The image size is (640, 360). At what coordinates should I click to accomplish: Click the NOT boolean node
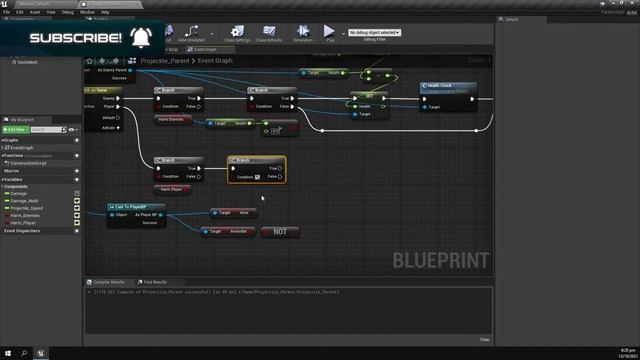tap(280, 232)
